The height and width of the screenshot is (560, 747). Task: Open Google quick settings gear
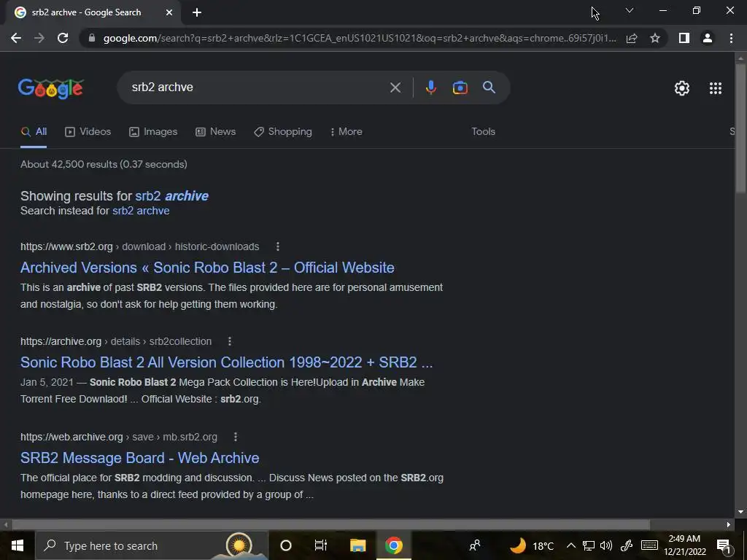click(682, 88)
